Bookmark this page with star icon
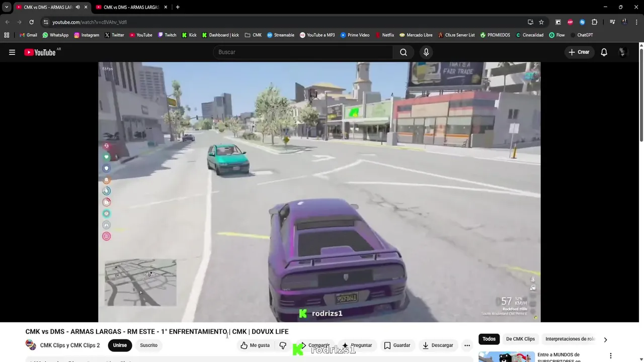 coord(541,22)
